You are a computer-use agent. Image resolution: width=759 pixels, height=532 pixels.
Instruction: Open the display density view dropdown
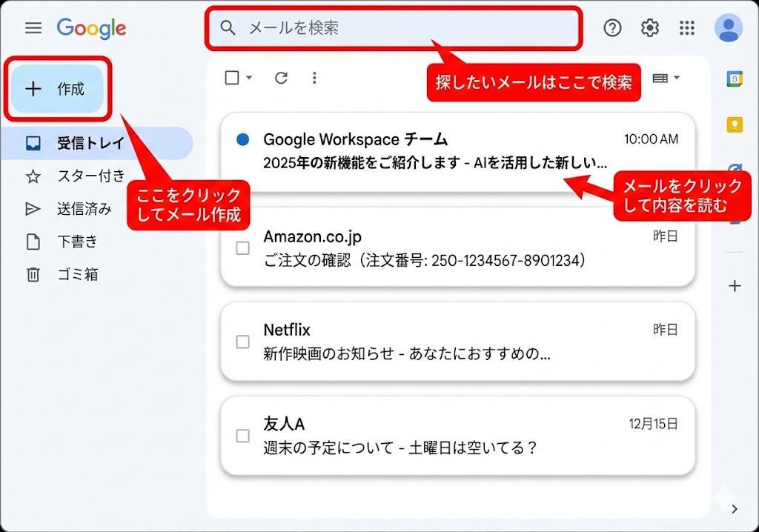click(x=666, y=78)
